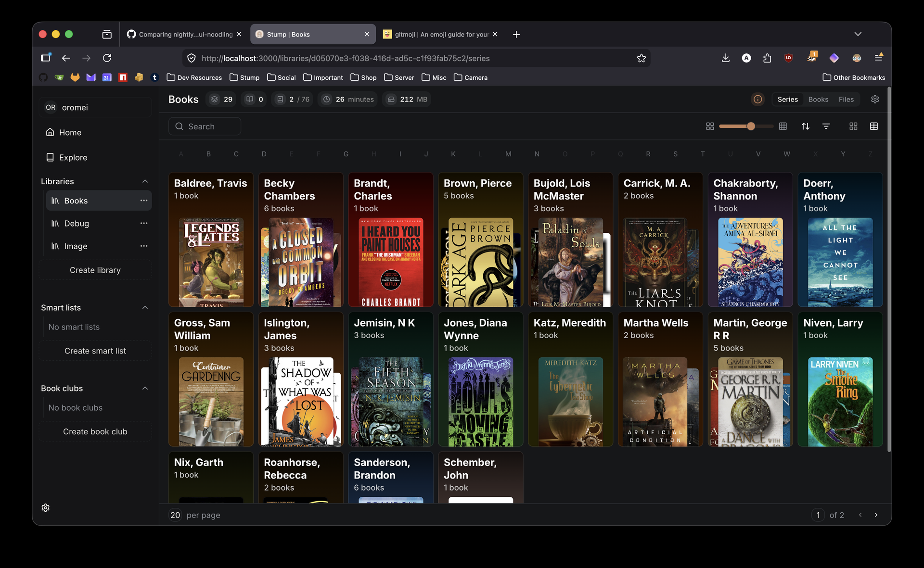Open Stump bookmarks folder
This screenshot has width=924, height=568.
(244, 77)
